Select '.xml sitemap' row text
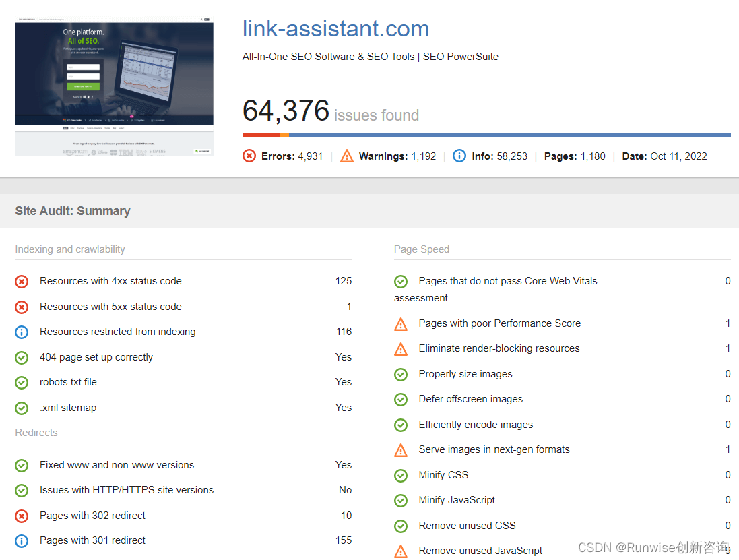 [68, 408]
